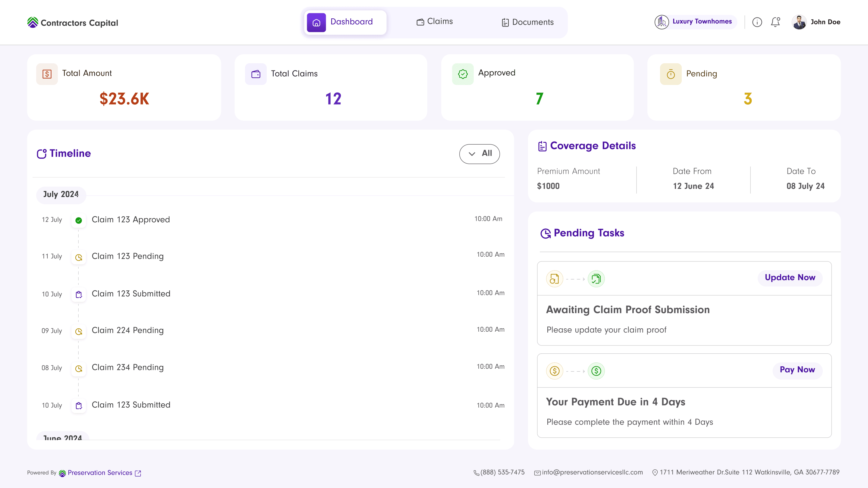Screen dimensions: 868x488
Task: Open the All filter dropdown in Timeline
Action: (480, 154)
